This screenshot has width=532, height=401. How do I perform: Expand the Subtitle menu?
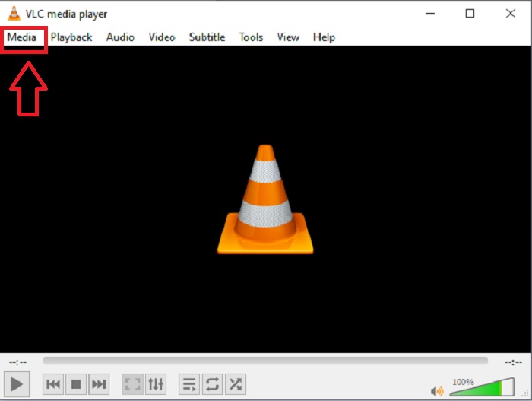click(x=207, y=37)
